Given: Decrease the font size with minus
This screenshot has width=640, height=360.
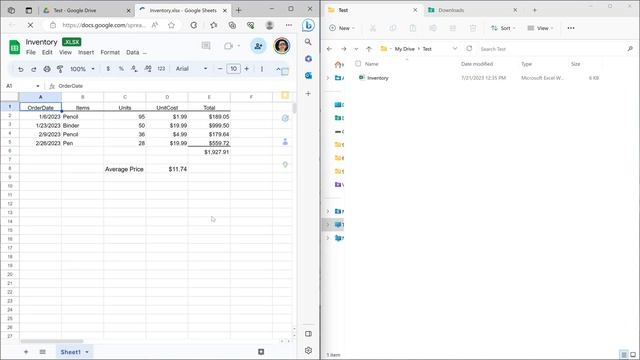Looking at the screenshot, I should (x=220, y=69).
